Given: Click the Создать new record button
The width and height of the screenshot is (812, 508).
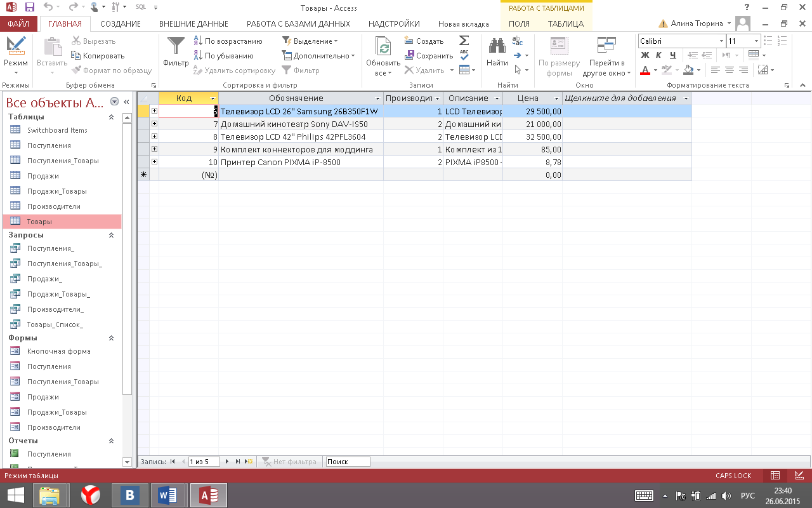Looking at the screenshot, I should (424, 41).
